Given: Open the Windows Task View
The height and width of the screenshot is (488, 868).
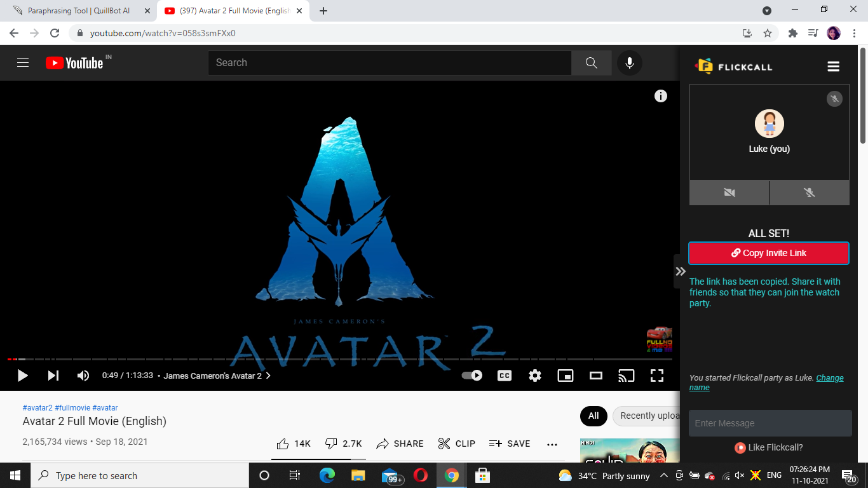Looking at the screenshot, I should pos(295,475).
